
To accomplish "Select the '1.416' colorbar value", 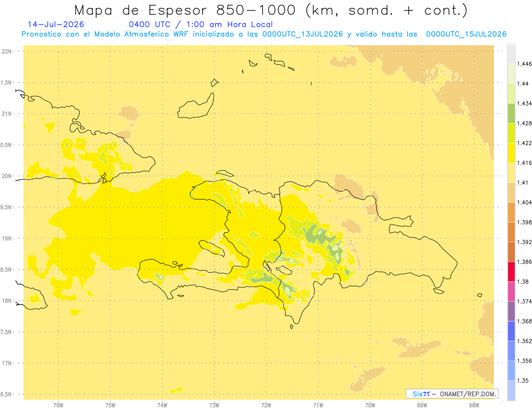I will click(524, 163).
